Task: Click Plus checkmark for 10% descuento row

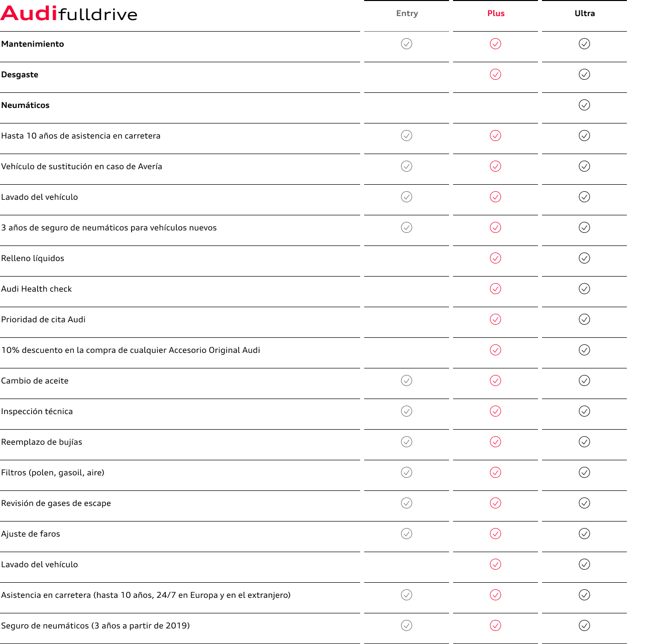Action: pos(496,350)
